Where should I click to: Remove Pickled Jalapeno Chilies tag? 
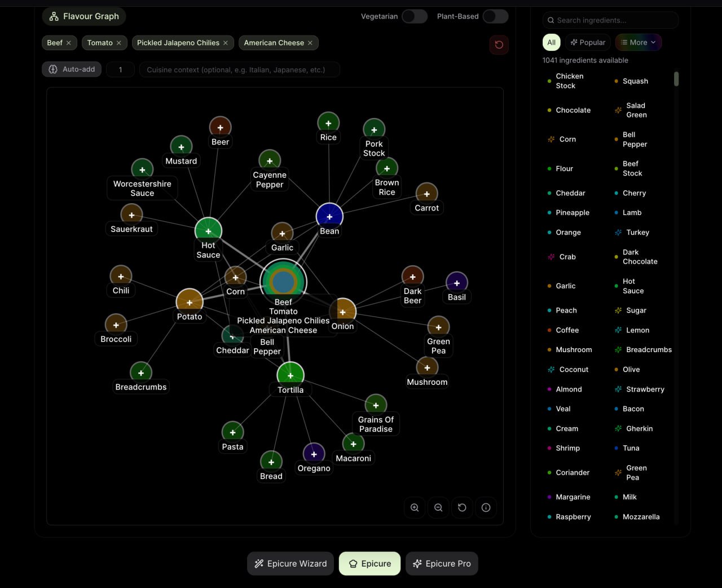coord(226,43)
